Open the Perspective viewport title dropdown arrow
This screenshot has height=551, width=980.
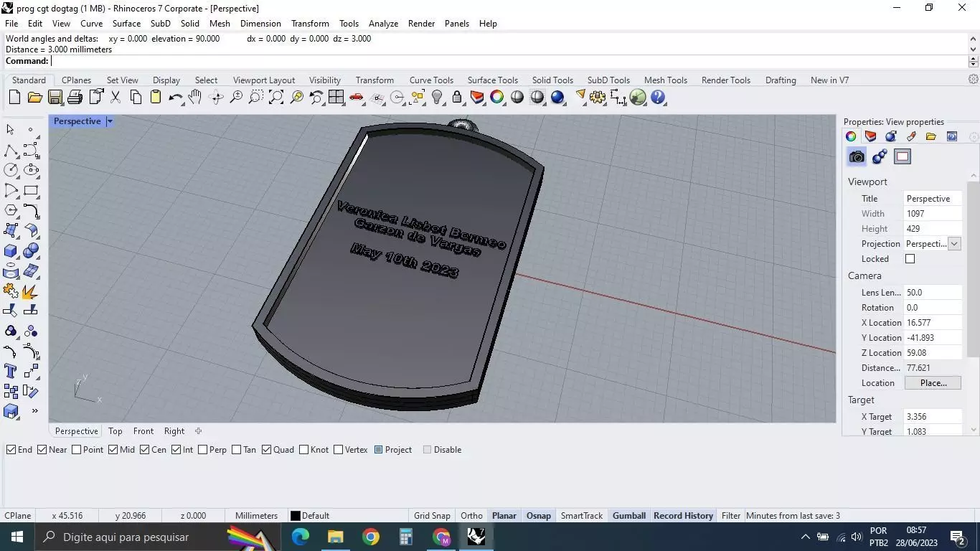coord(110,121)
